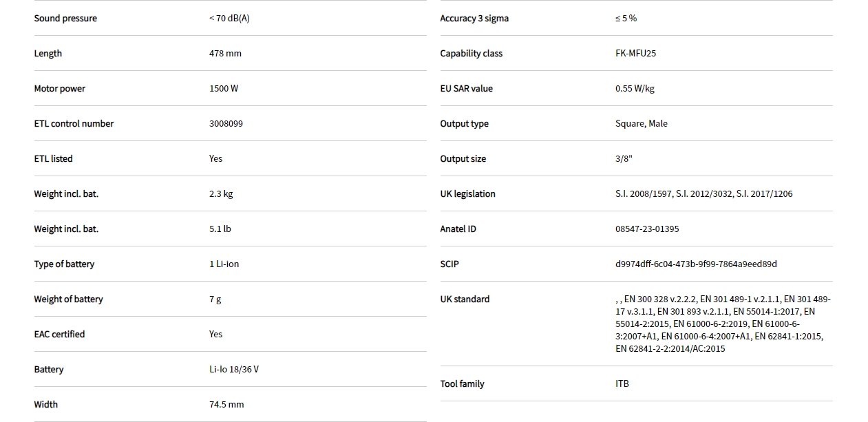868x422 pixels.
Task: Select the Type of battery label
Action: (64, 264)
